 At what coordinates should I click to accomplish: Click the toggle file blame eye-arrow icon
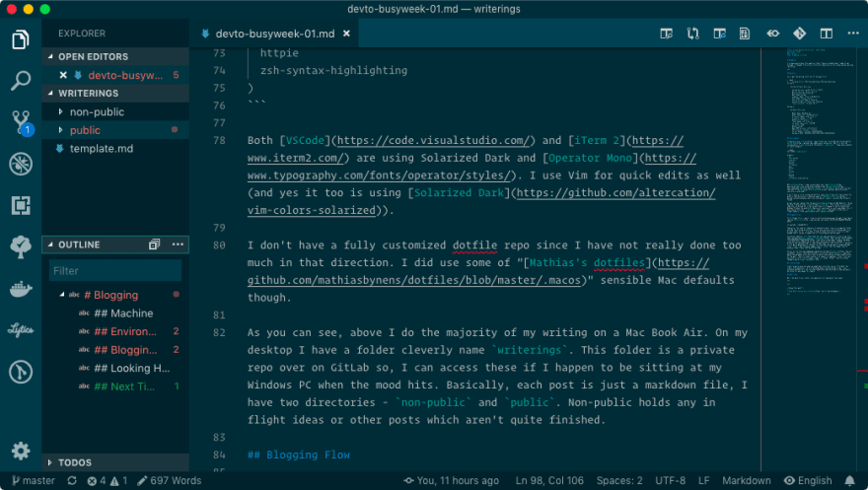(x=772, y=34)
